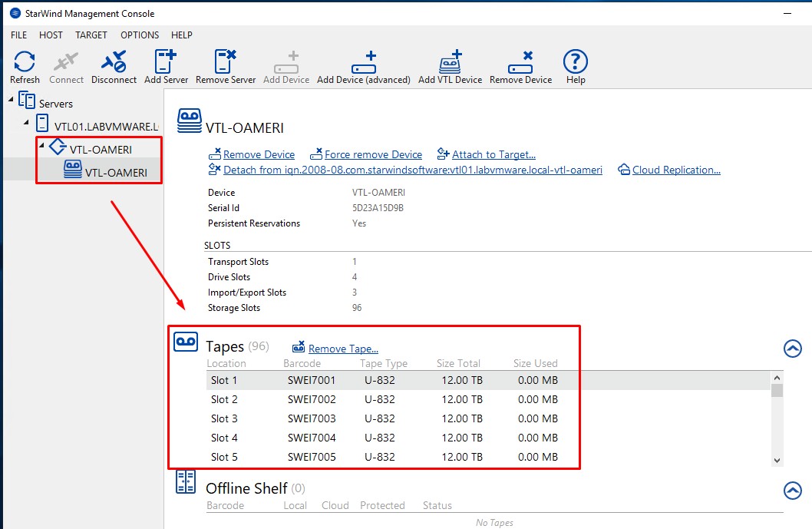Click the Remove Device toolbar icon

point(520,63)
